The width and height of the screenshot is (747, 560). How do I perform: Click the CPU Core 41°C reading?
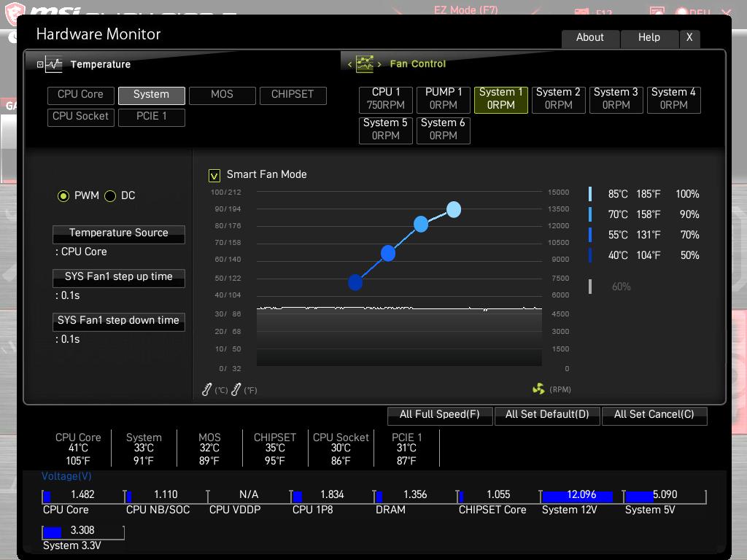[78, 448]
